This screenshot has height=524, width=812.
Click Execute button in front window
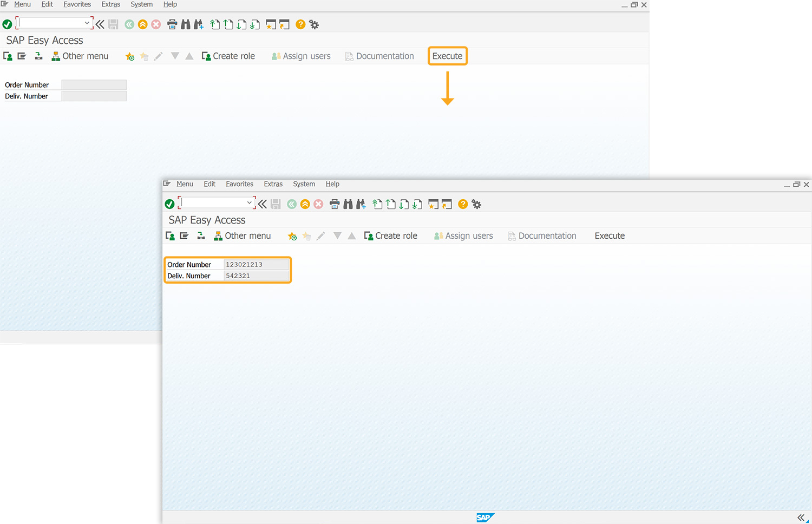(610, 236)
